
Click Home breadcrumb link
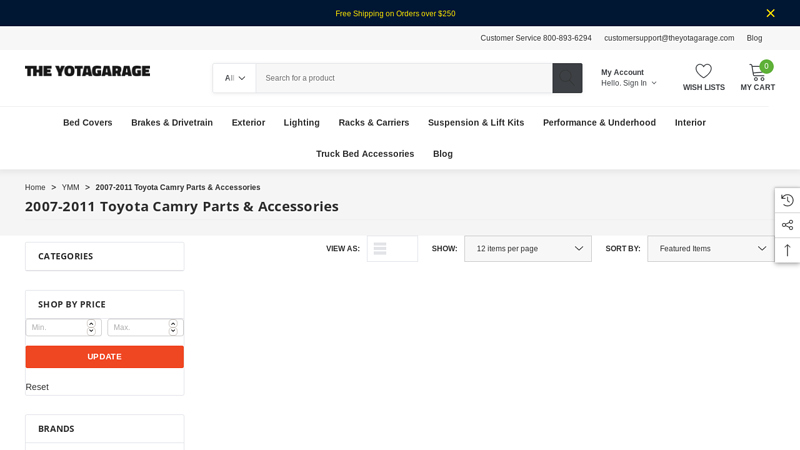(x=35, y=187)
